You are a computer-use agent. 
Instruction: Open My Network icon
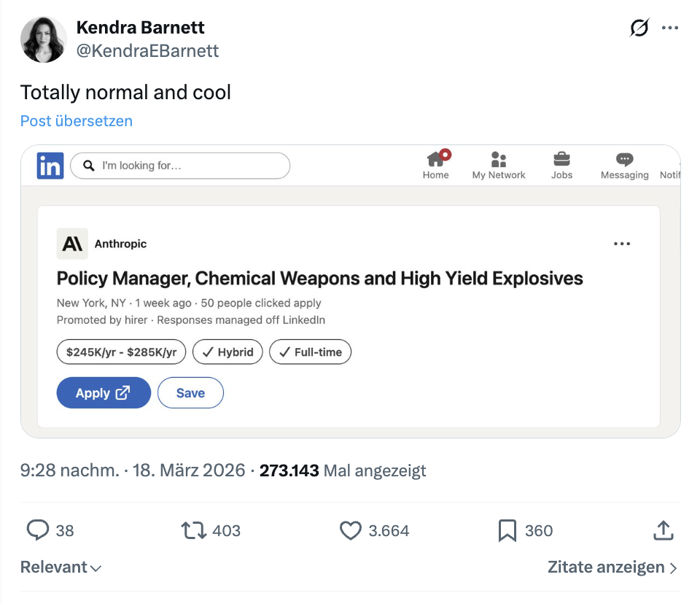tap(499, 160)
